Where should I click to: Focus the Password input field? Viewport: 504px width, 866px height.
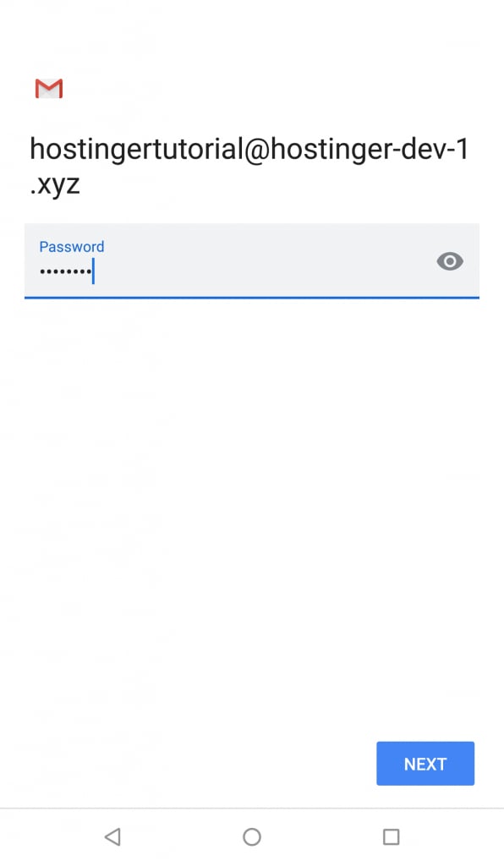coord(252,260)
